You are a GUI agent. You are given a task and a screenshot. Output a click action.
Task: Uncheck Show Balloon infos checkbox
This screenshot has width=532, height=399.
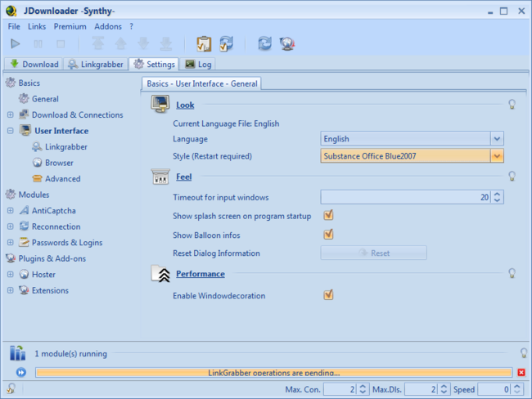tap(328, 234)
